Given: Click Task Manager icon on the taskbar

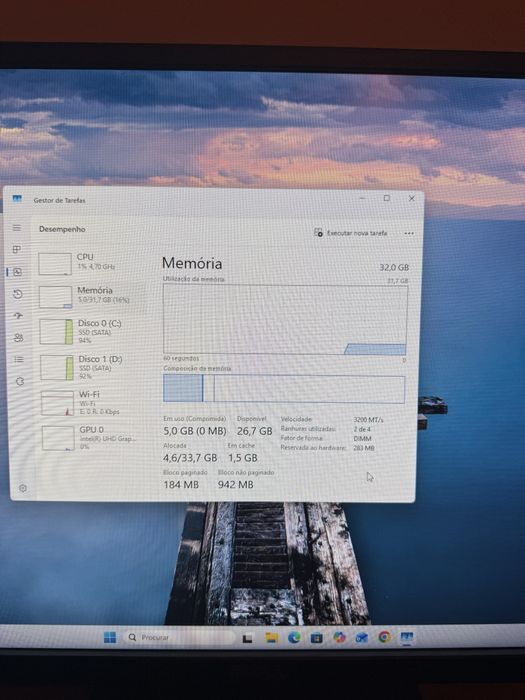Looking at the screenshot, I should click(407, 637).
